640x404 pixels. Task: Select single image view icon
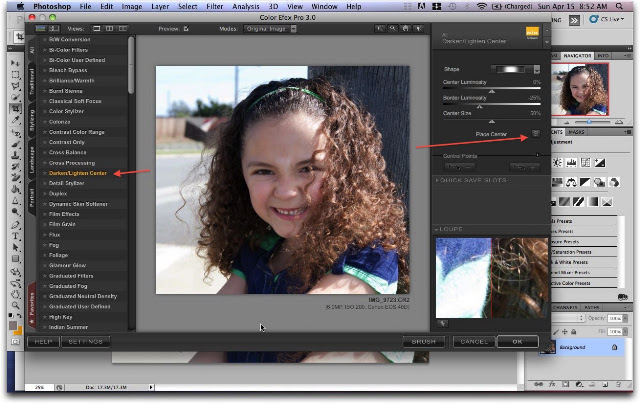click(96, 29)
